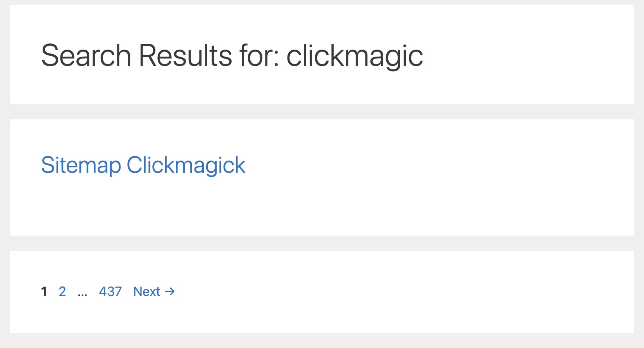Click the Search Results heading text

(x=232, y=56)
